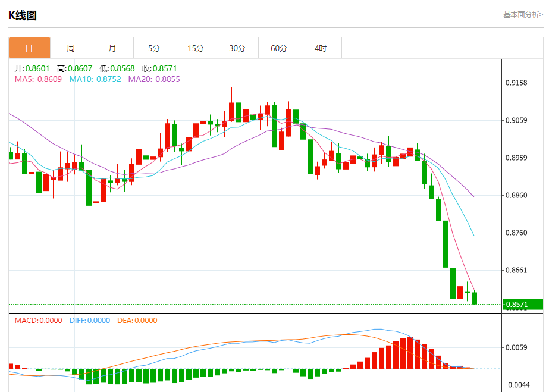Viewport: 549px width, 392px height.
Task: Click the green 0.8571 current price tag
Action: pyautogui.click(x=523, y=304)
